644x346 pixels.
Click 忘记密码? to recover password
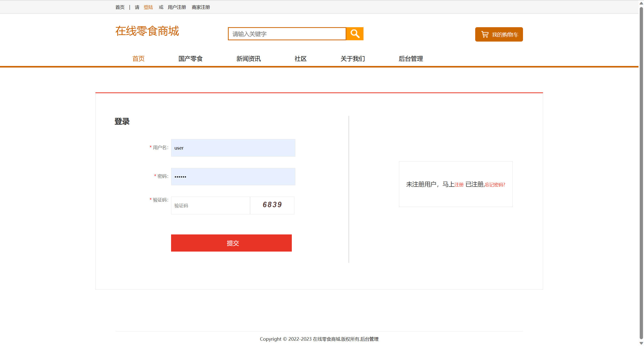point(494,185)
